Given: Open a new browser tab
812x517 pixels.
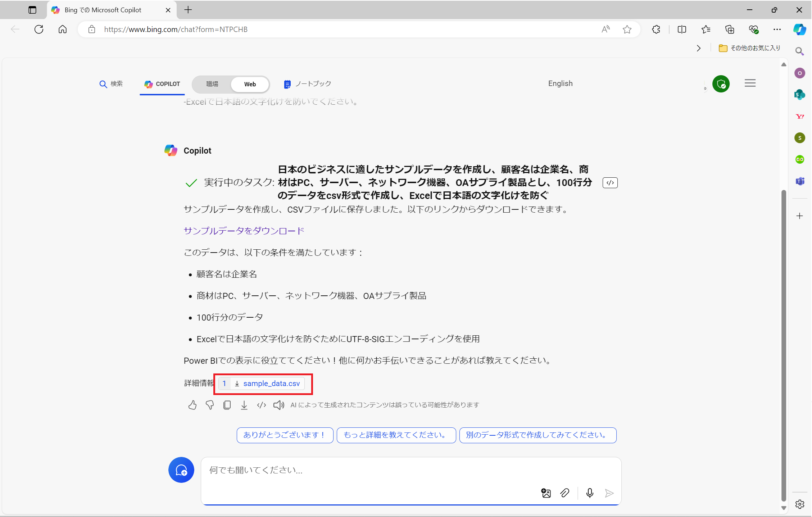Looking at the screenshot, I should point(188,10).
